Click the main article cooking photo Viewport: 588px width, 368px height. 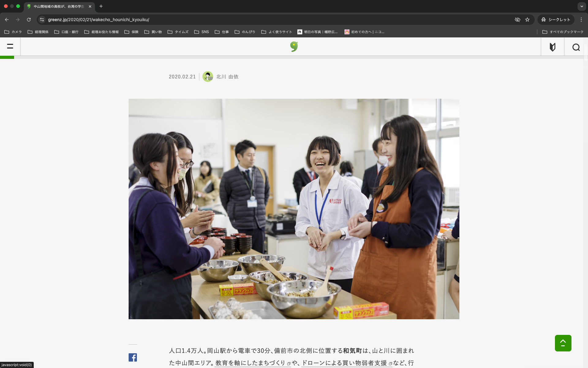tap(294, 209)
